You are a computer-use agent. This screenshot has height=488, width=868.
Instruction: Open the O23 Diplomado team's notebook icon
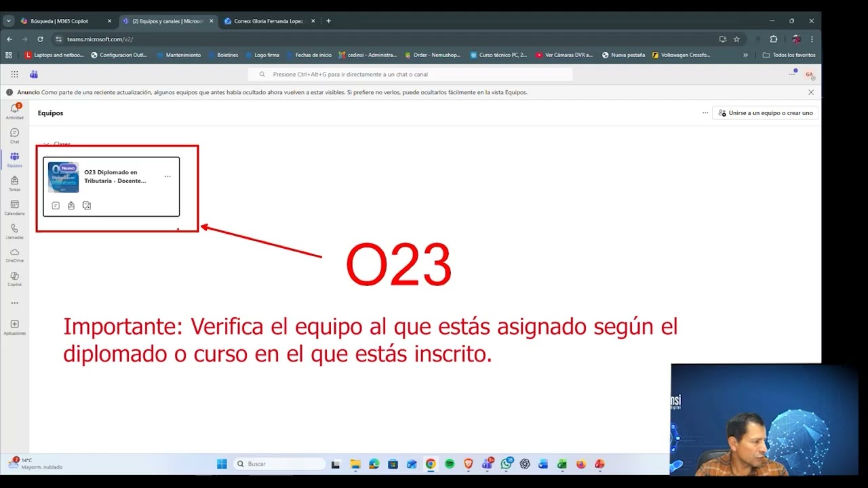[x=56, y=205]
